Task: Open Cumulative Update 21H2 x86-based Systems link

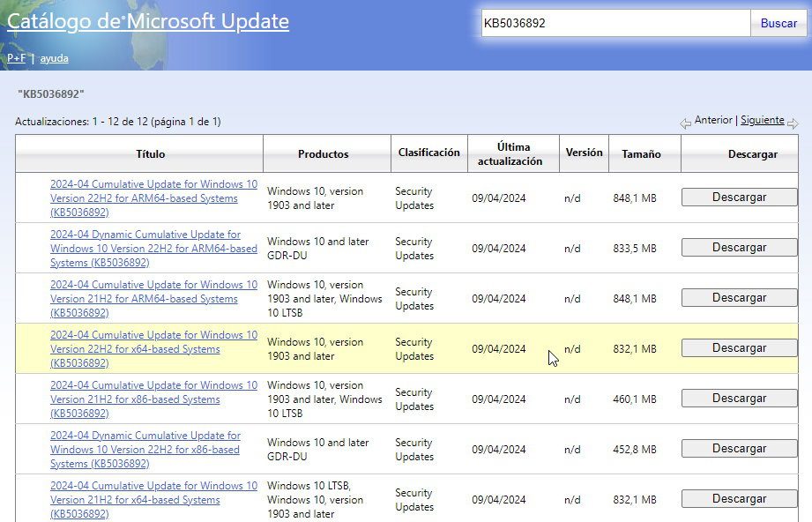Action: coord(153,399)
